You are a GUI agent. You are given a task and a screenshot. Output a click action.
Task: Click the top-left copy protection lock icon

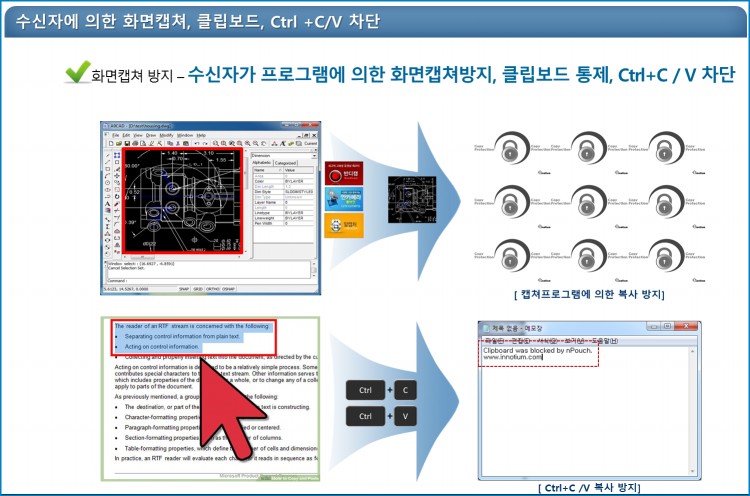(508, 150)
